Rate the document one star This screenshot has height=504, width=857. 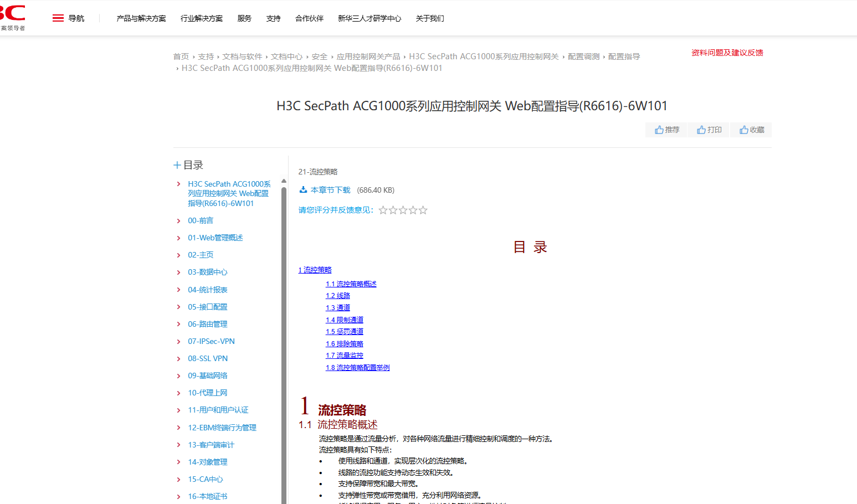point(383,210)
